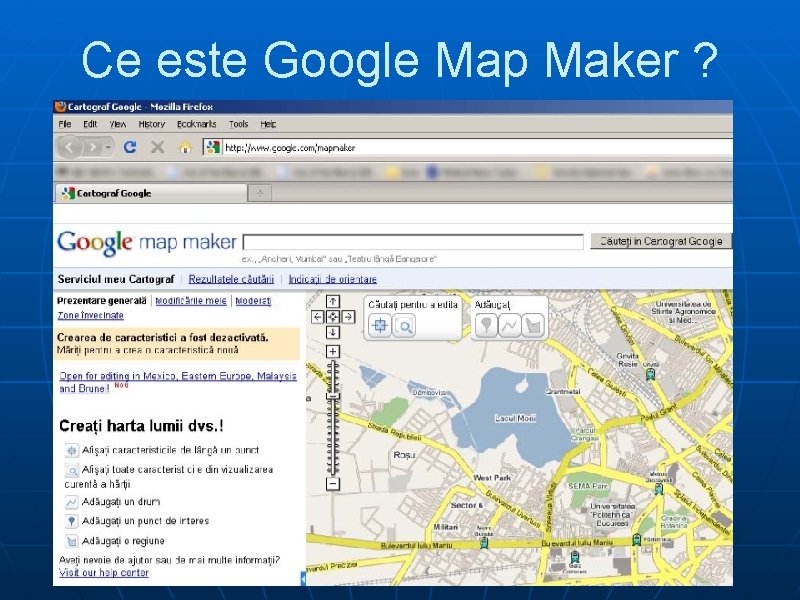Select the Prezentare generală tab
800x600 pixels.
(102, 301)
